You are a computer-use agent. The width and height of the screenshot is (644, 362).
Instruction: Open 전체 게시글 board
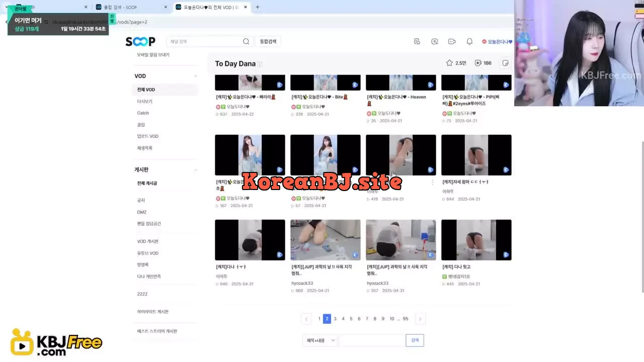pyautogui.click(x=147, y=184)
